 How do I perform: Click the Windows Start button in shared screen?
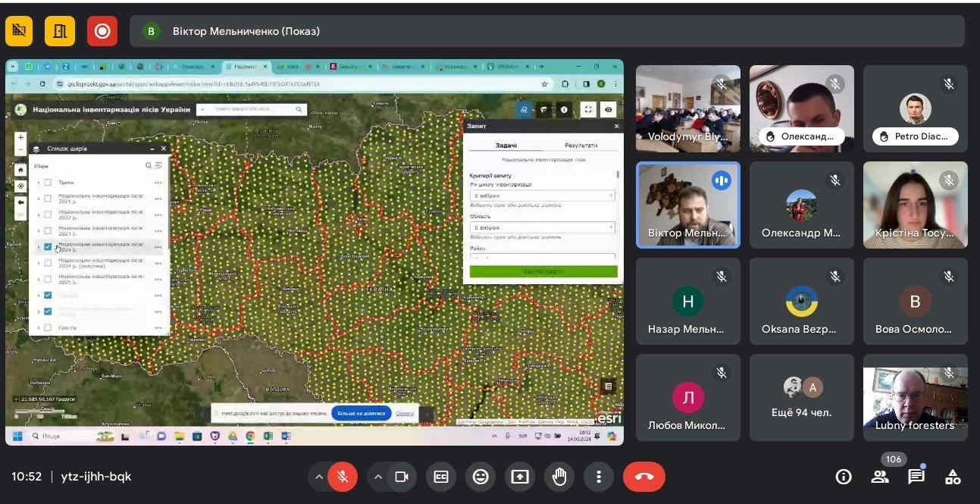click(x=18, y=436)
